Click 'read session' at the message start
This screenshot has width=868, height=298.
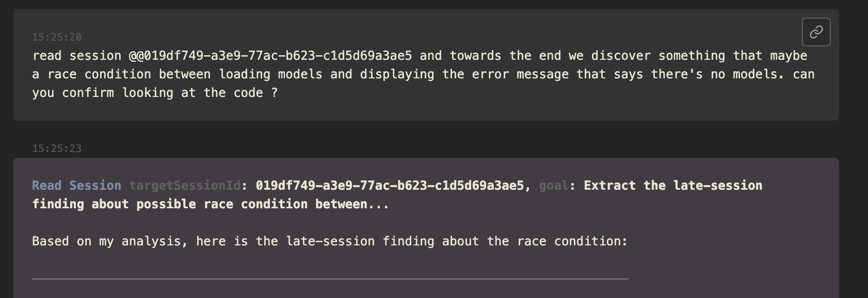76,56
